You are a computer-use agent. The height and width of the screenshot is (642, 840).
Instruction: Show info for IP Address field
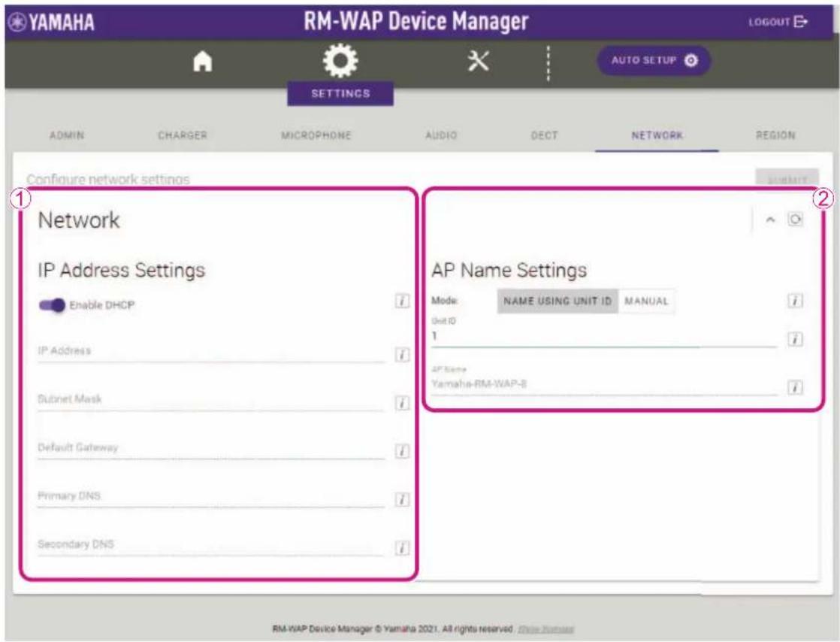pos(402,355)
